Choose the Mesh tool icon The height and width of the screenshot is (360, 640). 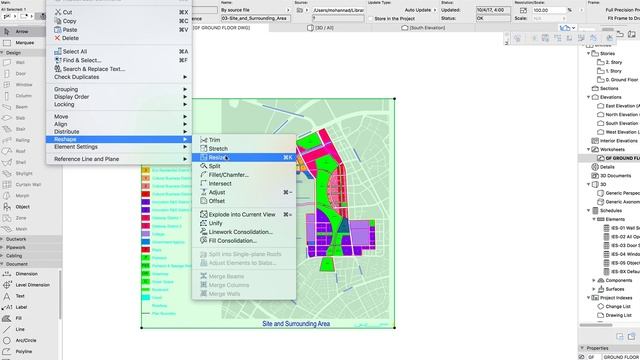pyautogui.click(x=7, y=229)
